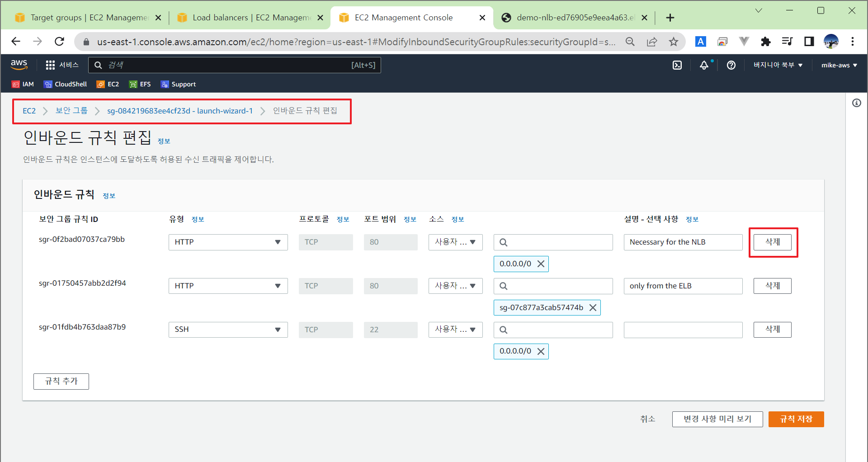Click the share page icon in address bar
The image size is (868, 462).
click(652, 42)
